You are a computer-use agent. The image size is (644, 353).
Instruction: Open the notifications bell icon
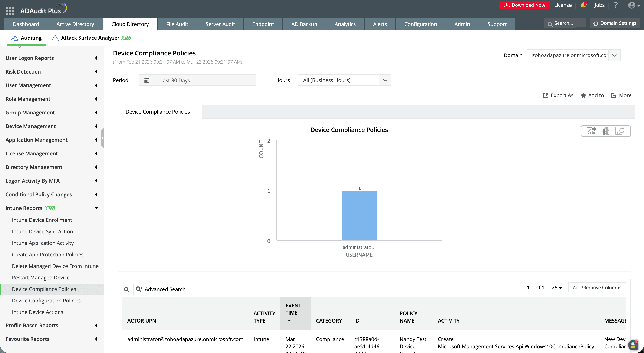click(x=583, y=5)
